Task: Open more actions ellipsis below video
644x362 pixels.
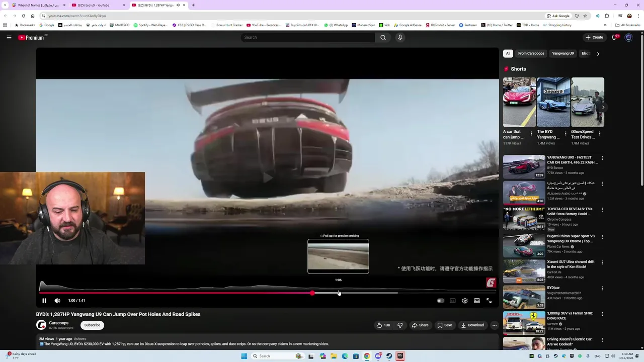Action: point(494,325)
